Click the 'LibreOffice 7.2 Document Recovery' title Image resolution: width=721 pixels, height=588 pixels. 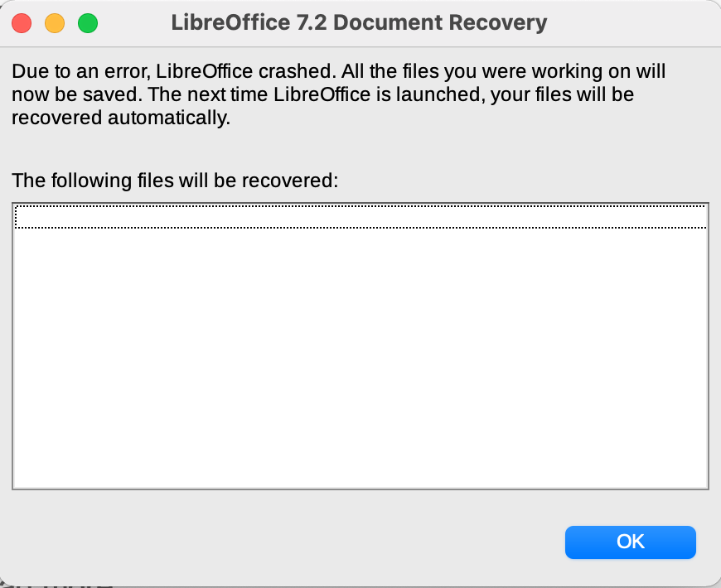point(359,22)
